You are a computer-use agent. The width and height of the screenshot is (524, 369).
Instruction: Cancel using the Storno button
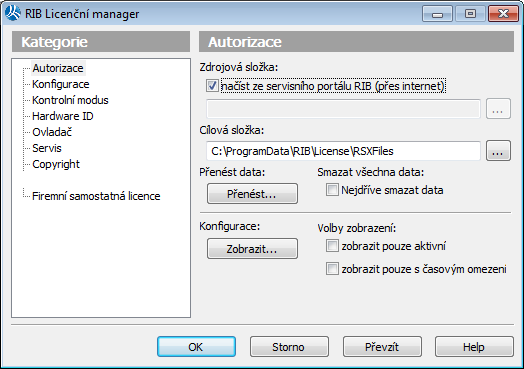pyautogui.click(x=289, y=347)
